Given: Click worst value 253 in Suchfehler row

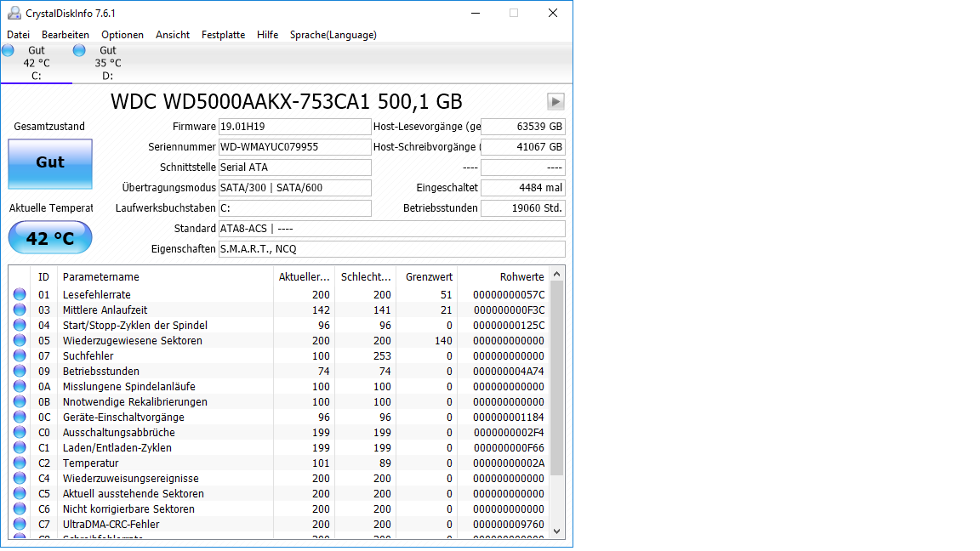Looking at the screenshot, I should click(x=382, y=356).
